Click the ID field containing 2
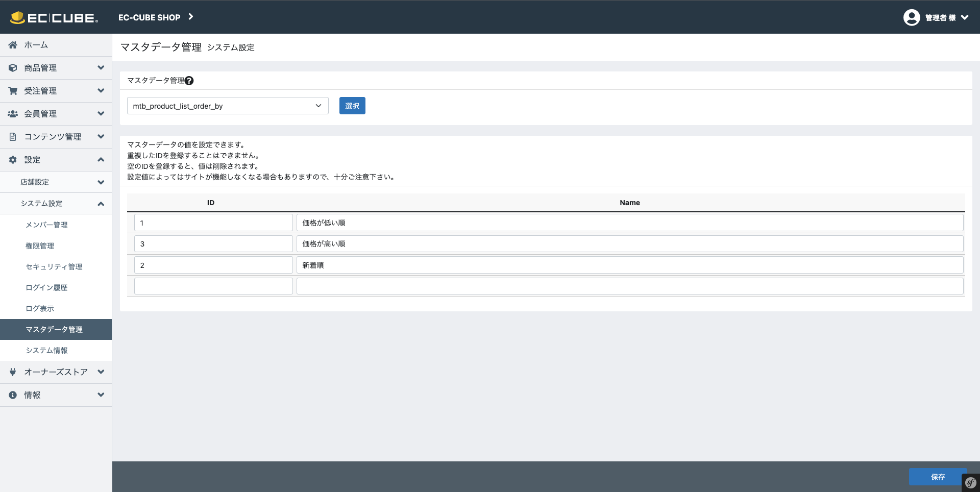Image resolution: width=980 pixels, height=492 pixels. click(213, 265)
